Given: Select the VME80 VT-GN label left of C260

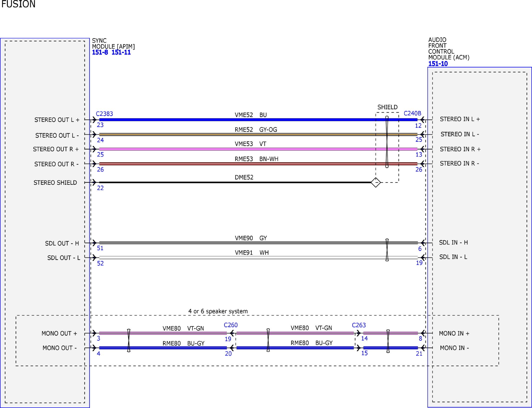Looking at the screenshot, I should click(183, 328).
